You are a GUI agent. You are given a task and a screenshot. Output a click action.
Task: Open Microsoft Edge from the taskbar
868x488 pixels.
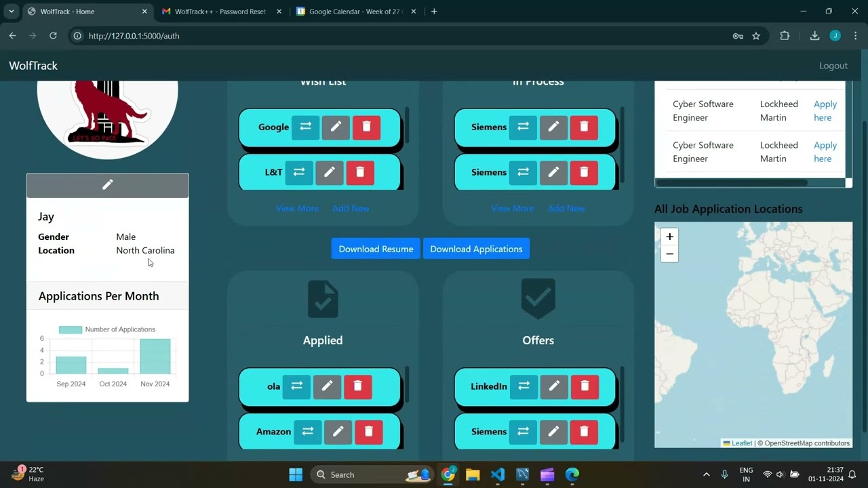point(572,474)
